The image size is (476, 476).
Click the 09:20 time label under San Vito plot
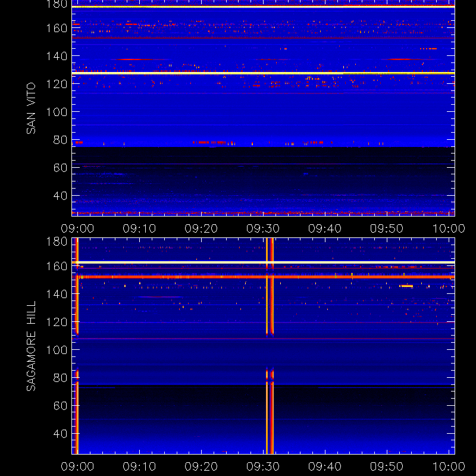pos(201,228)
